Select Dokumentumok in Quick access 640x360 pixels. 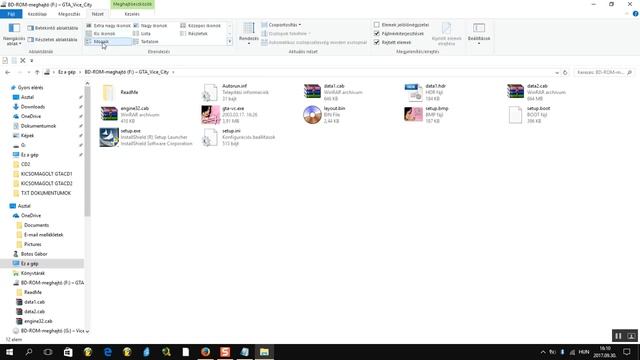pyautogui.click(x=38, y=126)
